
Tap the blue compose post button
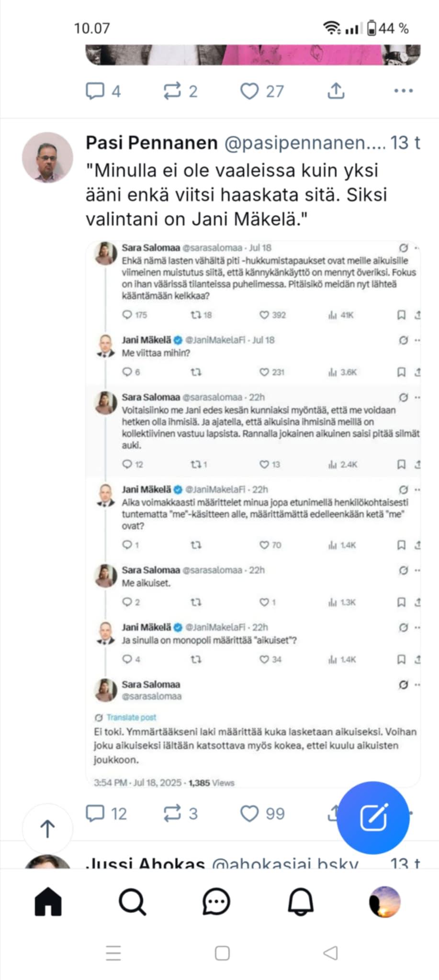click(x=373, y=817)
